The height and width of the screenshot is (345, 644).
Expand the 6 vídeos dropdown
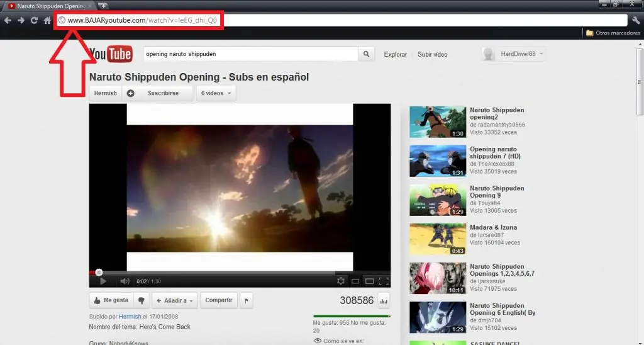click(216, 93)
